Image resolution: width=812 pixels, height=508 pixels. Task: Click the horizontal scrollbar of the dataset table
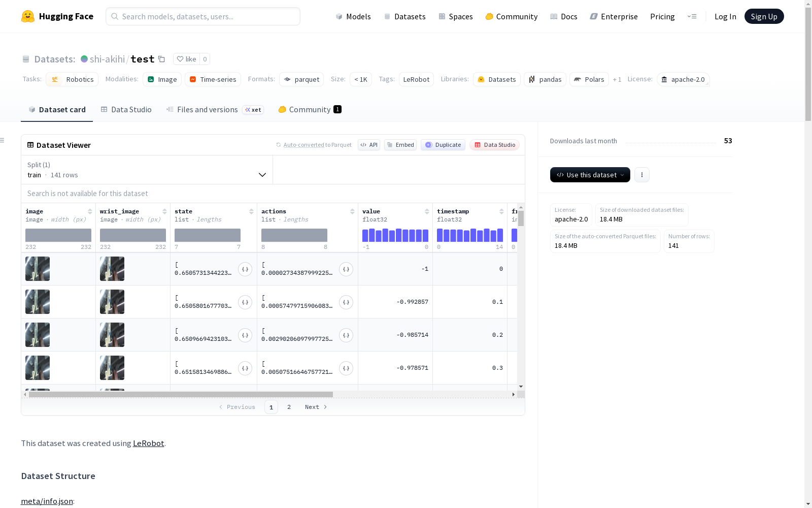tap(181, 394)
